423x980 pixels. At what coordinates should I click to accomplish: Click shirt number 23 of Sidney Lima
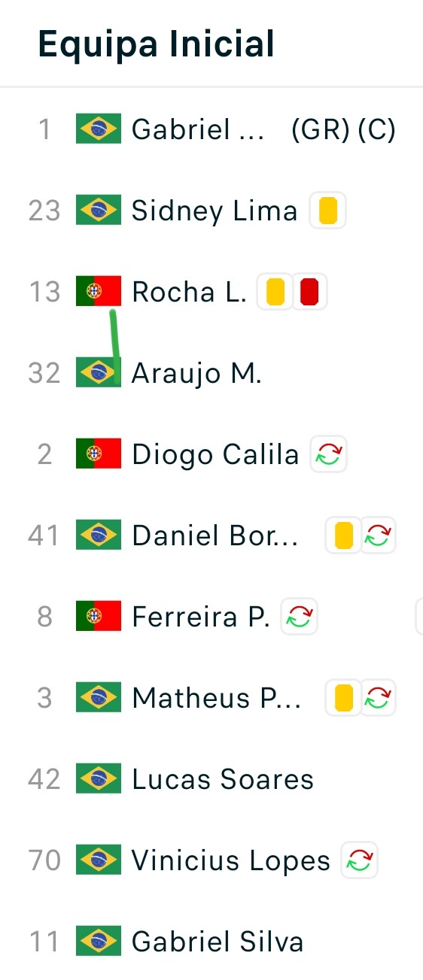[x=44, y=211]
